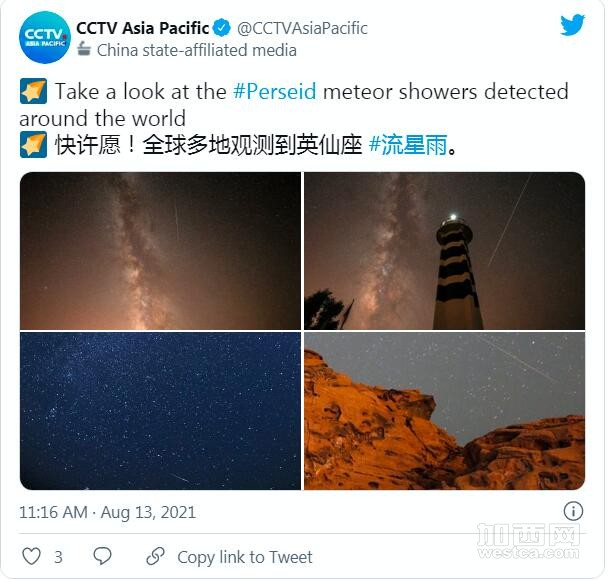Like the tweet with heart icon
609x581 pixels.
[31, 556]
